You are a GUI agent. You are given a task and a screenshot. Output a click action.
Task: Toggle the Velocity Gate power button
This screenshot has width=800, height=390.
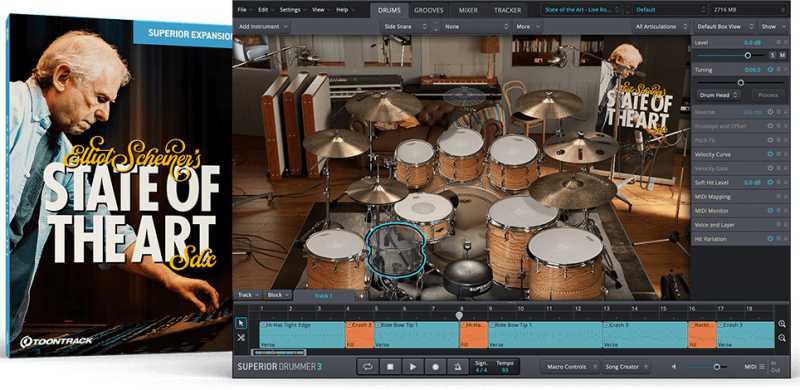click(770, 168)
